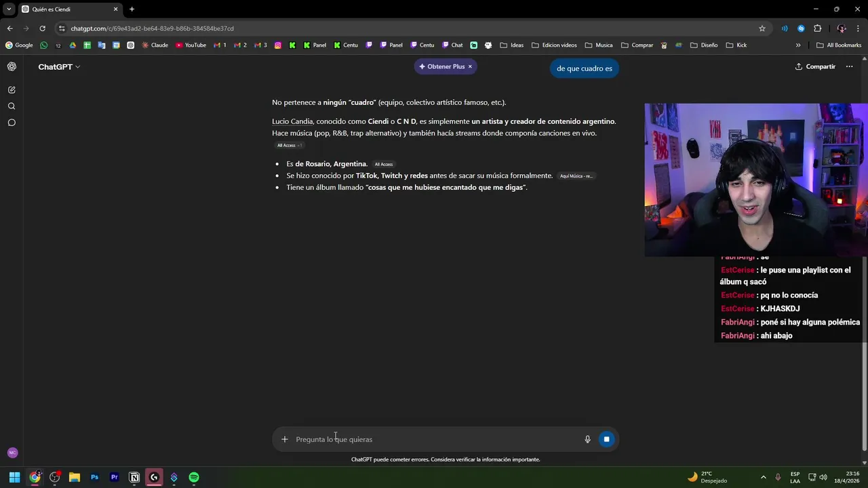Stop generating with the blue stop button
This screenshot has height=488, width=868.
tap(606, 439)
